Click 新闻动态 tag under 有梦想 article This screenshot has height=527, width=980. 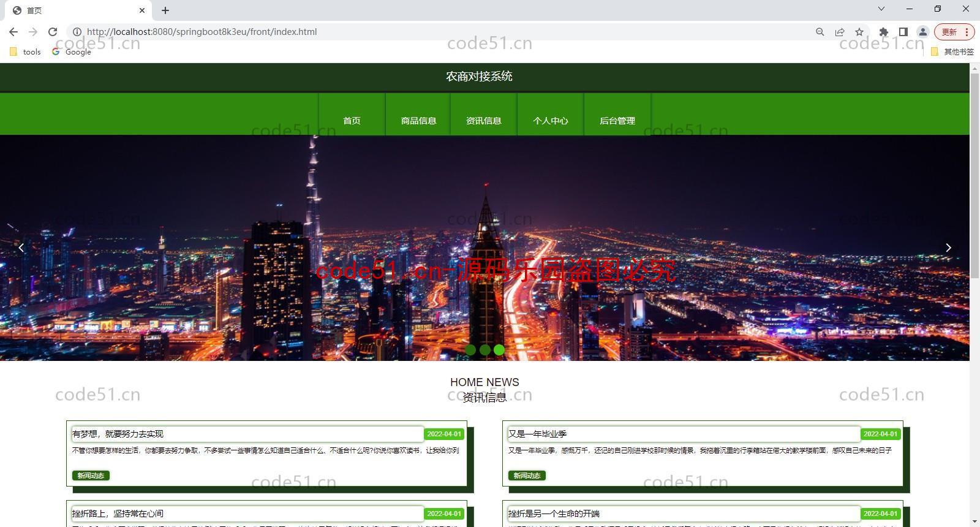[91, 476]
